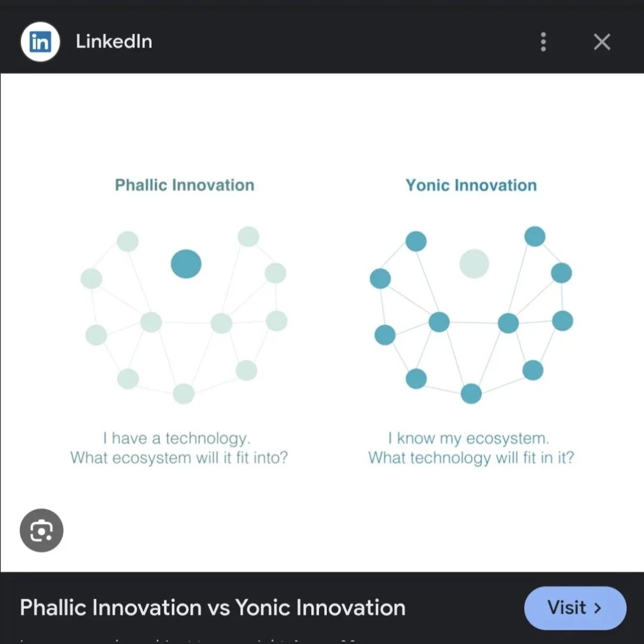Click the 'Phallic Innovation' heading in the image

coord(184,185)
